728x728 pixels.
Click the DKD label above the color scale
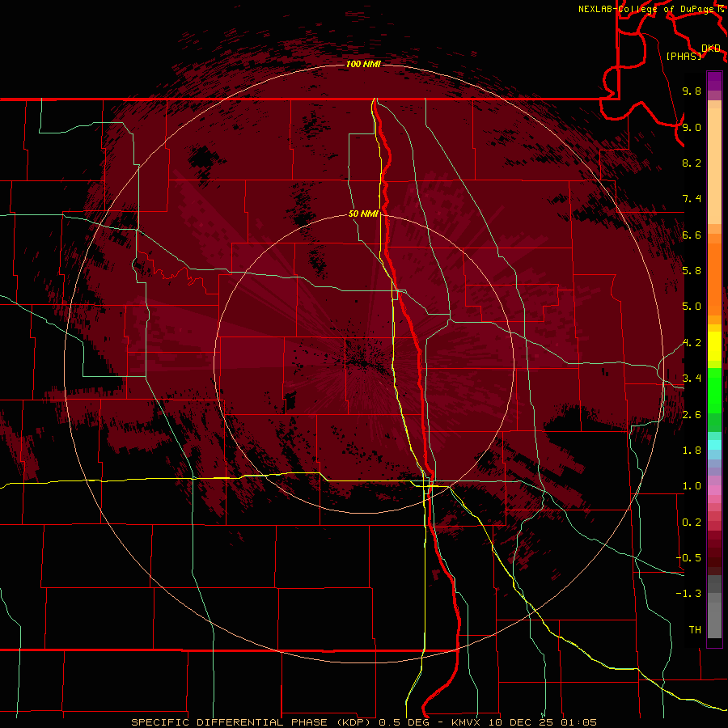coord(711,48)
